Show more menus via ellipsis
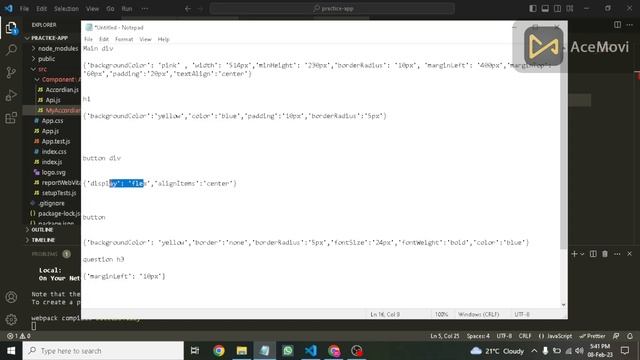Image resolution: width=640 pixels, height=360 pixels. click(x=144, y=9)
